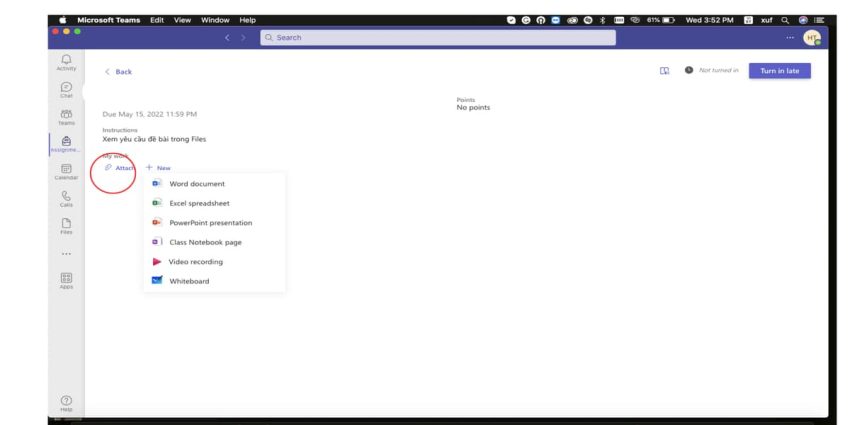Select Excel spreadsheet menu entry
850x425 pixels.
coord(215,203)
